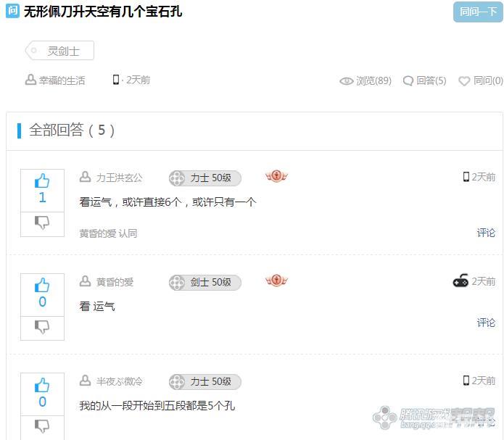The image size is (504, 440).
Task: Click the gamepad icon next to 黄昏的爱's timestamp
Action: coord(460,281)
